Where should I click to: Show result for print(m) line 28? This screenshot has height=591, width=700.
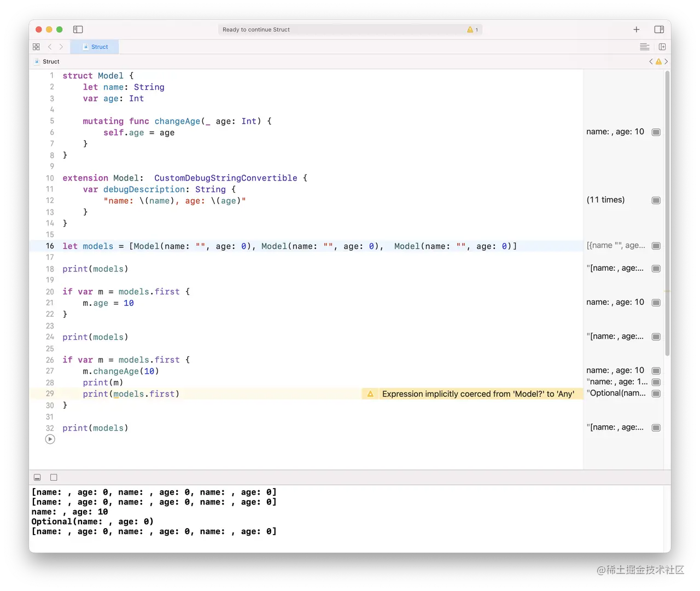pyautogui.click(x=656, y=382)
